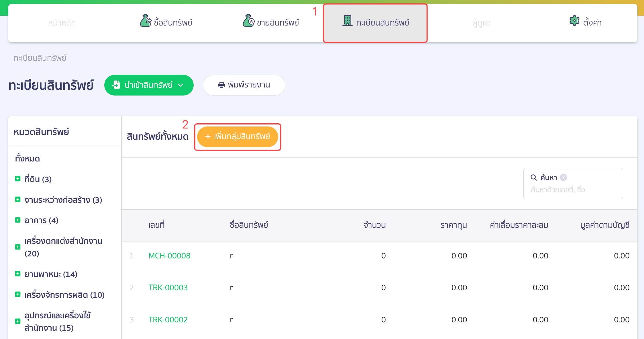Click the printer icon on พิมพ์รายงาน
This screenshot has width=644, height=339.
point(221,85)
